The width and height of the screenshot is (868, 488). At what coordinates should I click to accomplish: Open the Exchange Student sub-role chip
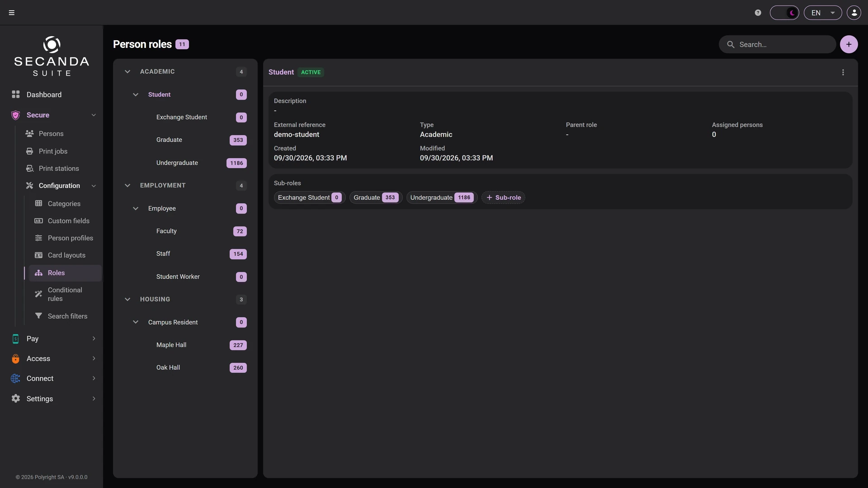point(310,198)
